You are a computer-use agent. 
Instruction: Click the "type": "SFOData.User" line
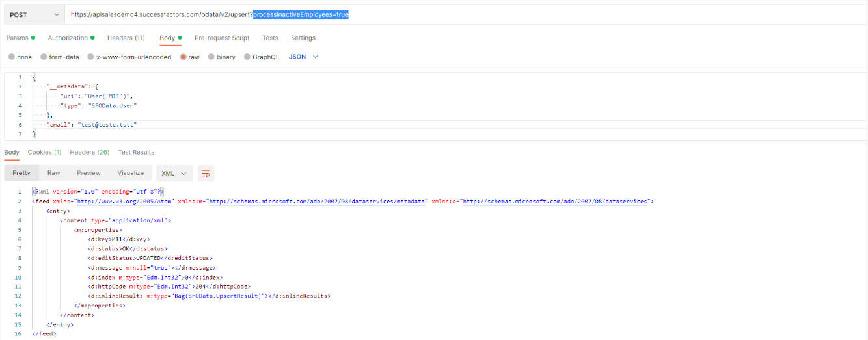[99, 105]
